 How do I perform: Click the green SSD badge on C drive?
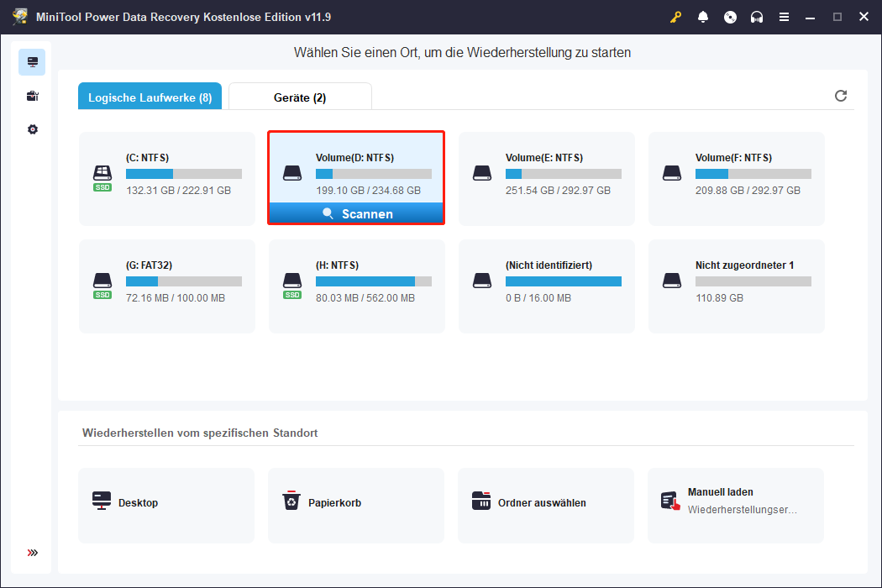(102, 187)
